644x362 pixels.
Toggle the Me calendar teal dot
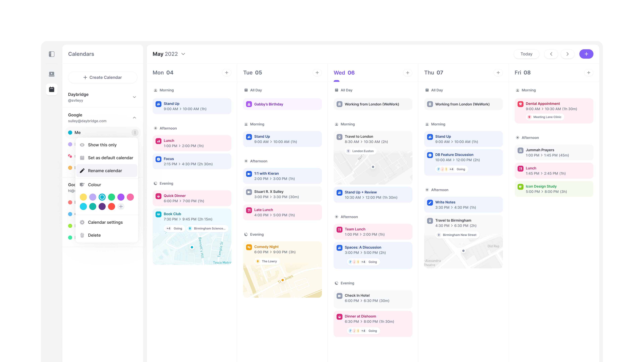[x=70, y=133]
